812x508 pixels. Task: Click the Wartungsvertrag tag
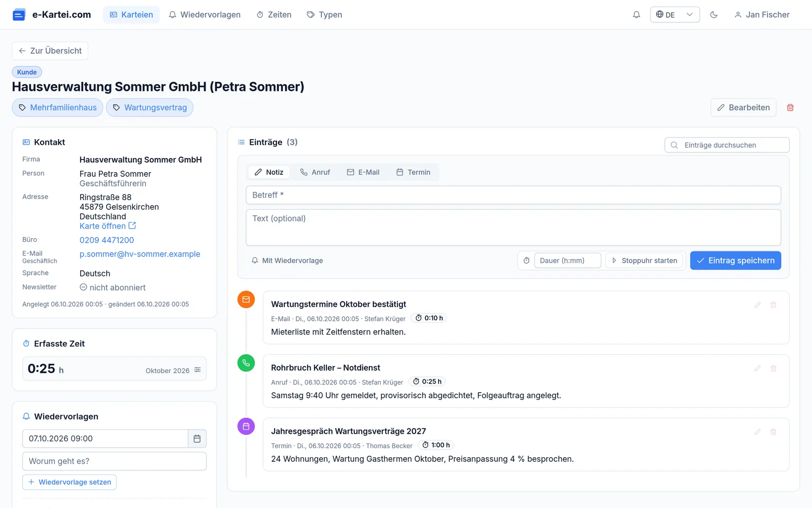(x=150, y=108)
